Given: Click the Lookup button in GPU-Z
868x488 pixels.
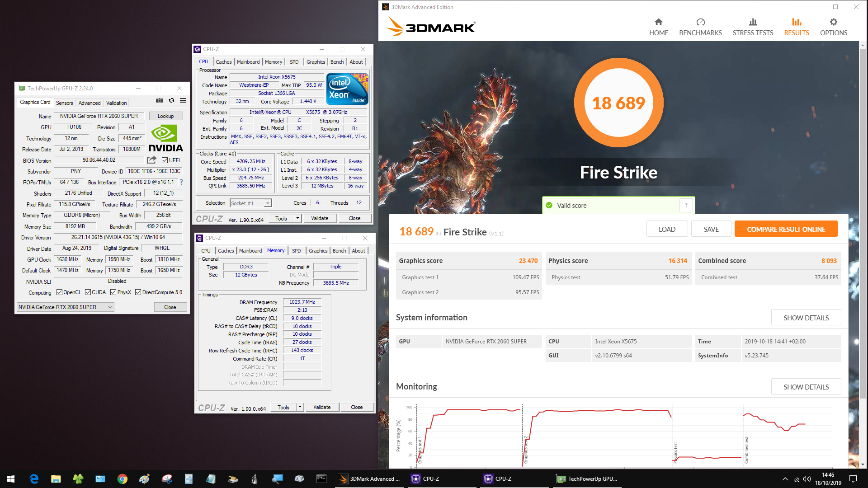Looking at the screenshot, I should coord(165,116).
